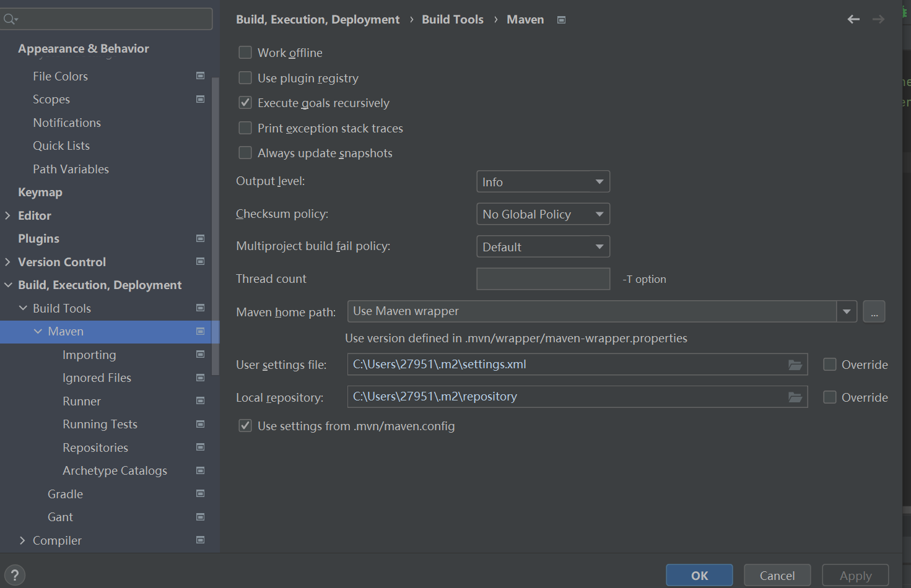The image size is (911, 588).
Task: Toggle Override for Local repository
Action: (x=830, y=397)
